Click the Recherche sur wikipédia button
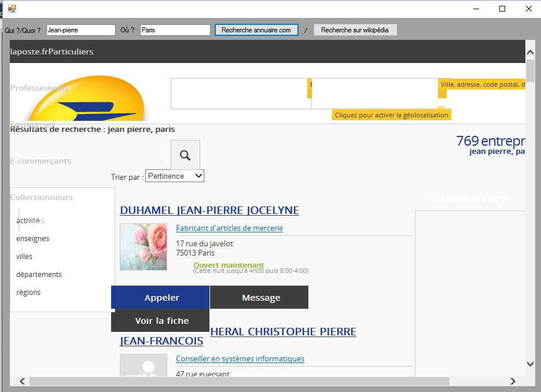This screenshot has height=392, width=541. click(x=355, y=30)
